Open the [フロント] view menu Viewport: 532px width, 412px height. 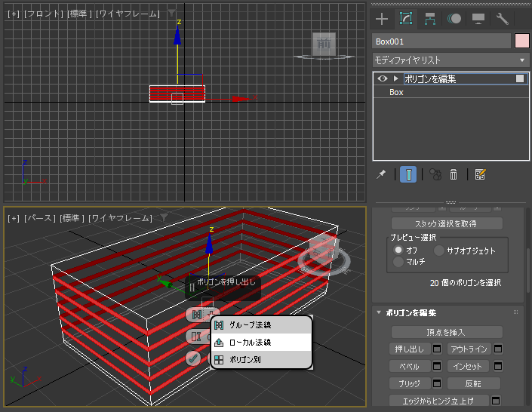pyautogui.click(x=44, y=14)
